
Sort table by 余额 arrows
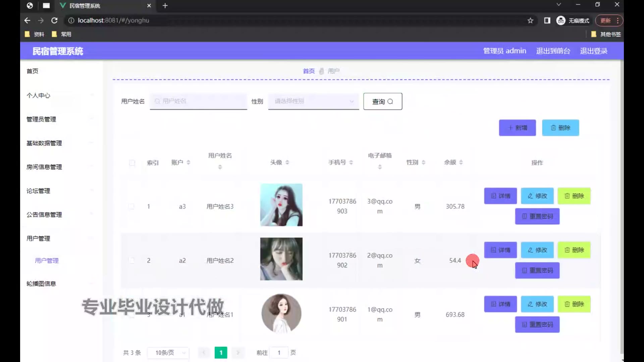tap(461, 162)
